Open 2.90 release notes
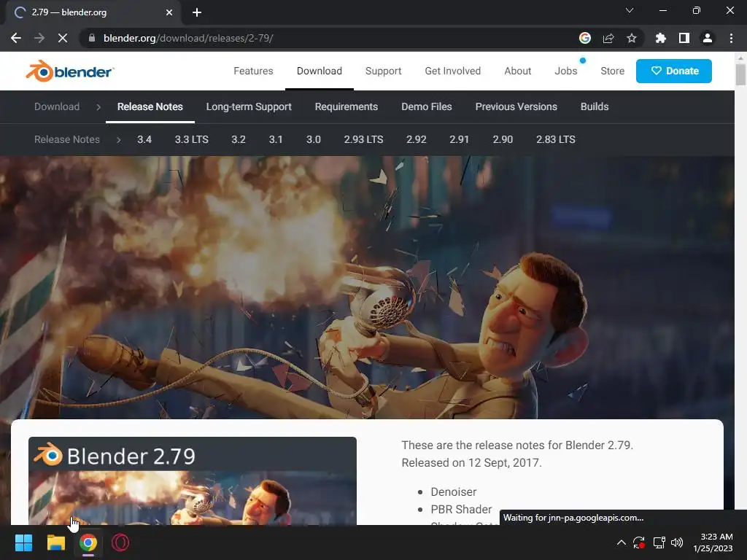 click(503, 139)
